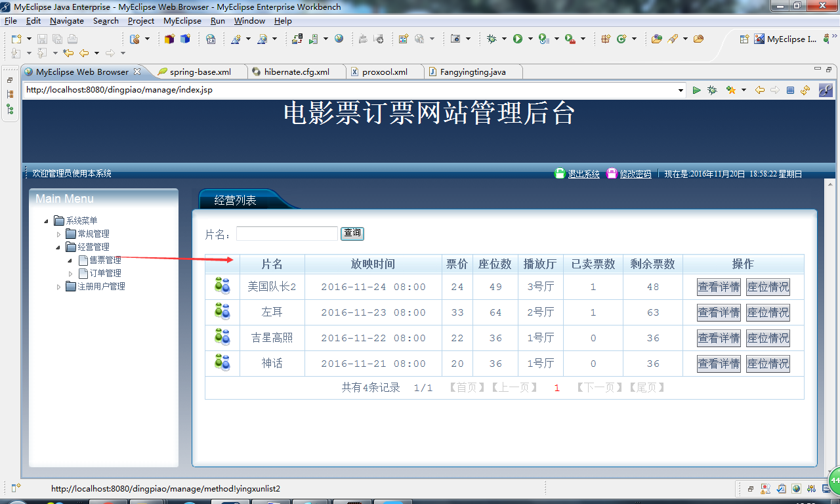This screenshot has height=504, width=840.
Task: Click the Last Edit Location arrow icon
Action: click(68, 53)
